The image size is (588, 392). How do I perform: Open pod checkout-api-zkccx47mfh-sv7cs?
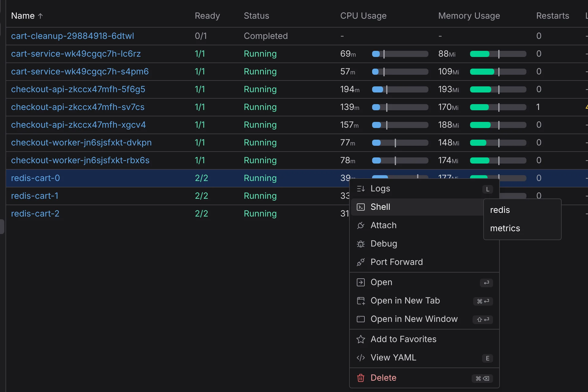pyautogui.click(x=78, y=107)
